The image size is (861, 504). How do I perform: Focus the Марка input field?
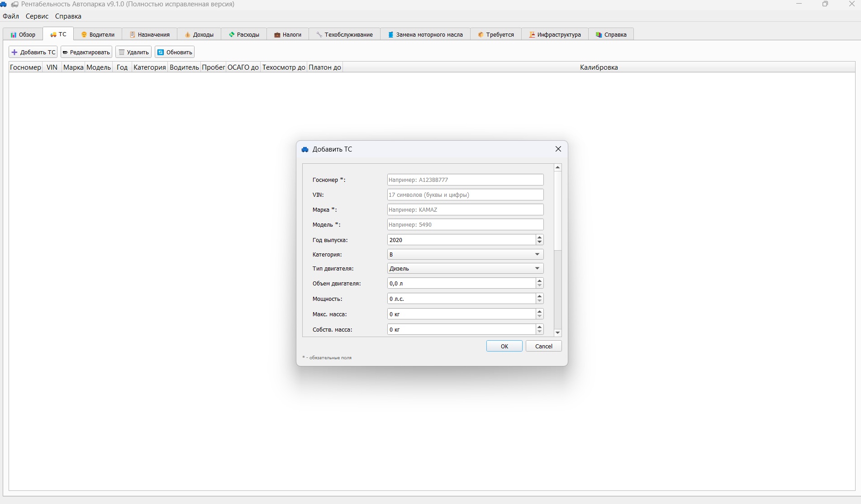tap(465, 209)
